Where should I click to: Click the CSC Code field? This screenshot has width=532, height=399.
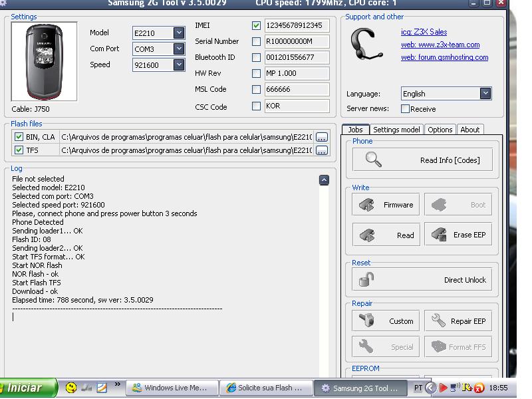click(x=297, y=106)
